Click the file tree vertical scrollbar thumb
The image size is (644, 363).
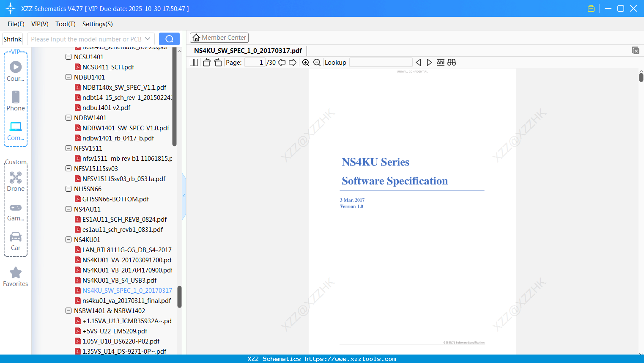tap(179, 297)
